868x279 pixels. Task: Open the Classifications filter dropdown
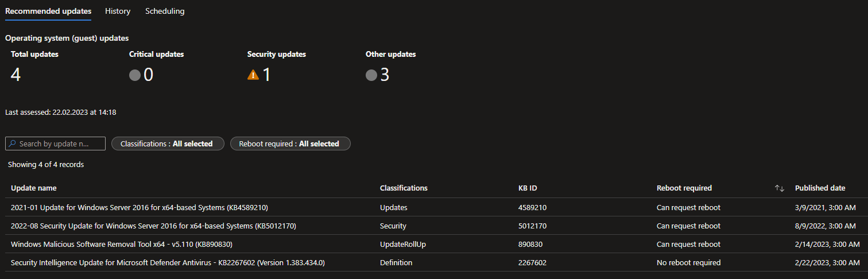click(166, 144)
